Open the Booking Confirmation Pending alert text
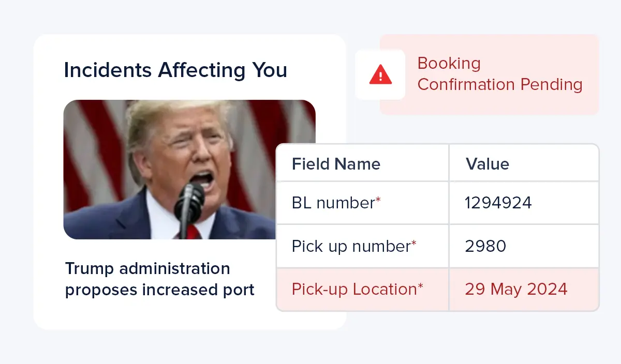The image size is (621, 364). point(499,74)
